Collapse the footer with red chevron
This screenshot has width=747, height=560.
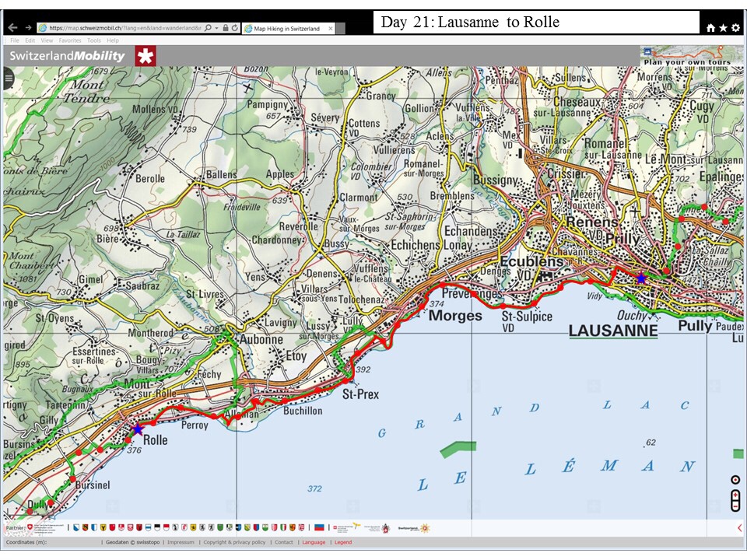pos(739,528)
